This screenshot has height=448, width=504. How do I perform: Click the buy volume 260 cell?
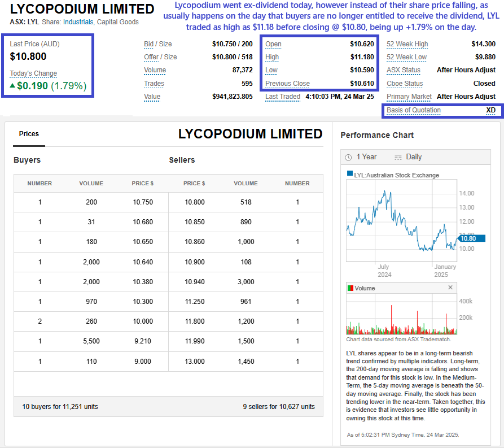pyautogui.click(x=91, y=321)
